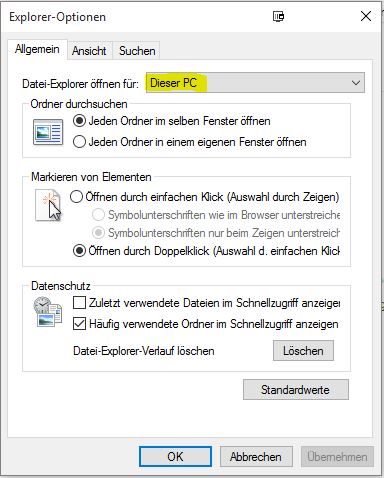
Task: Click the cursor click-items icon
Action: 48,205
